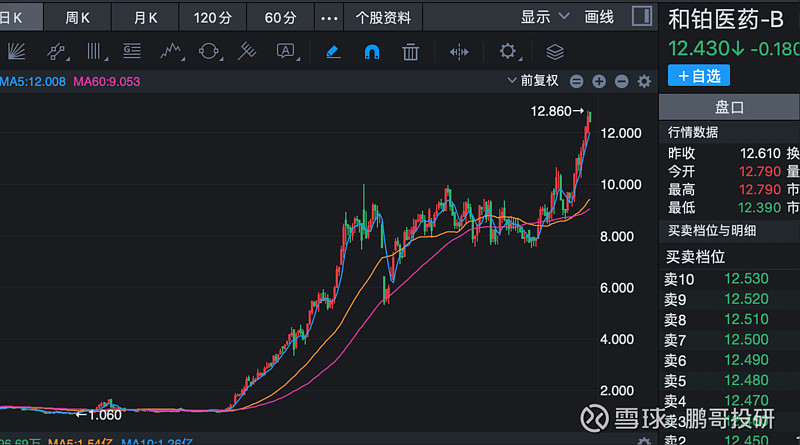This screenshot has width=800, height=445.
Task: Click the 12.860 high price marker
Action: [557, 111]
